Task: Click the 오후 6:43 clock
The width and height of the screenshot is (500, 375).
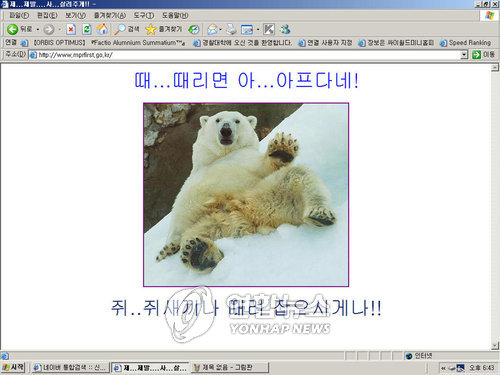Action: (482, 368)
